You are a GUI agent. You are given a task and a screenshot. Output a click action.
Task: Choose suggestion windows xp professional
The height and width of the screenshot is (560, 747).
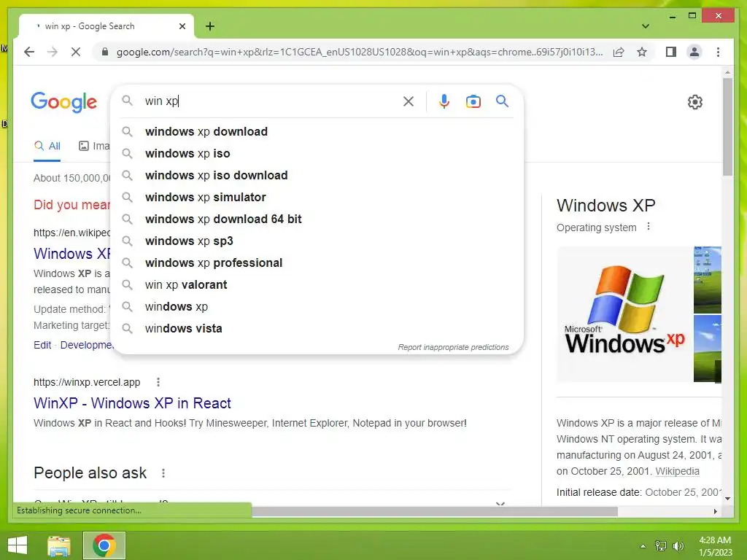coord(317,262)
